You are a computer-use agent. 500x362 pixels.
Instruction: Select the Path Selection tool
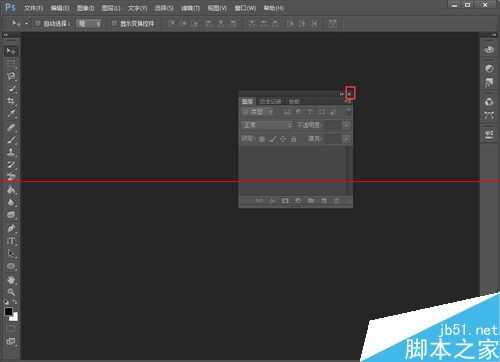11,254
